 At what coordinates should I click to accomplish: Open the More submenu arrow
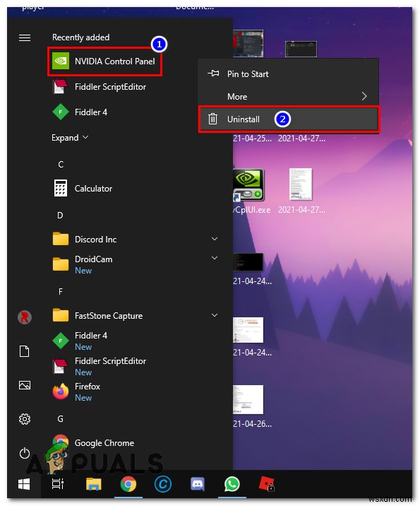pos(364,96)
